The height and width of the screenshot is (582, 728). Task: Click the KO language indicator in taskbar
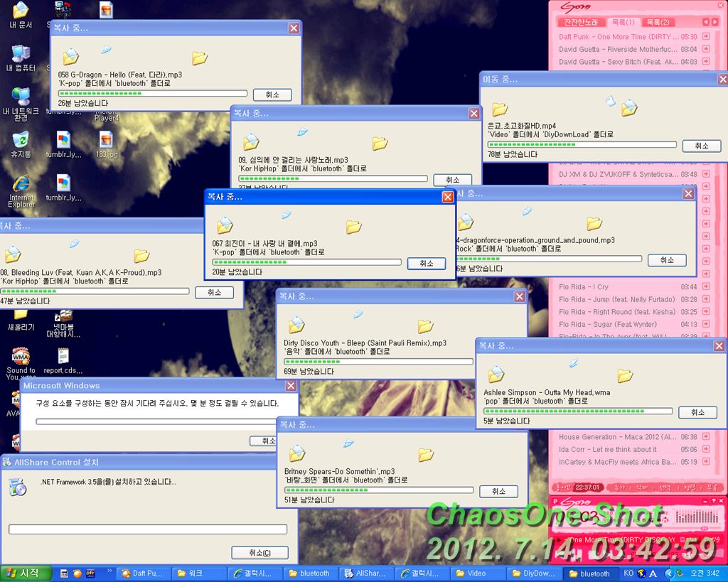point(628,573)
